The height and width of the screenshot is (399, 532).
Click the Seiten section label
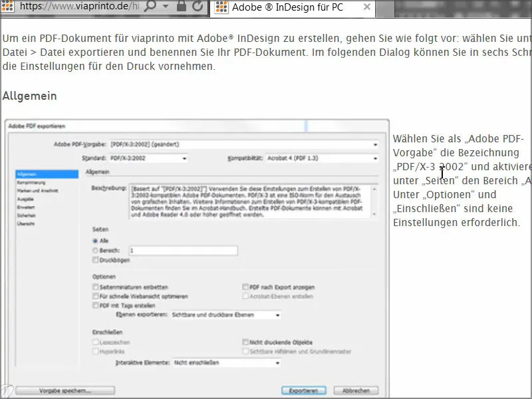pos(100,229)
